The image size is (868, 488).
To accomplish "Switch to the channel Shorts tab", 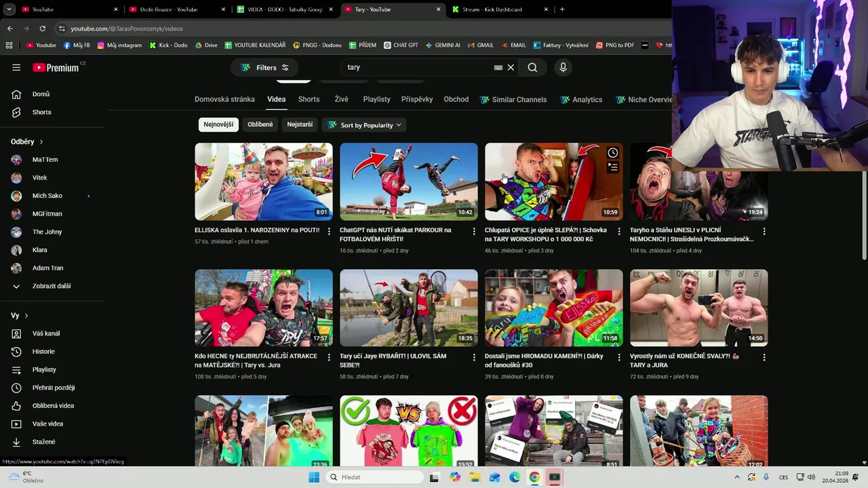I will click(309, 99).
